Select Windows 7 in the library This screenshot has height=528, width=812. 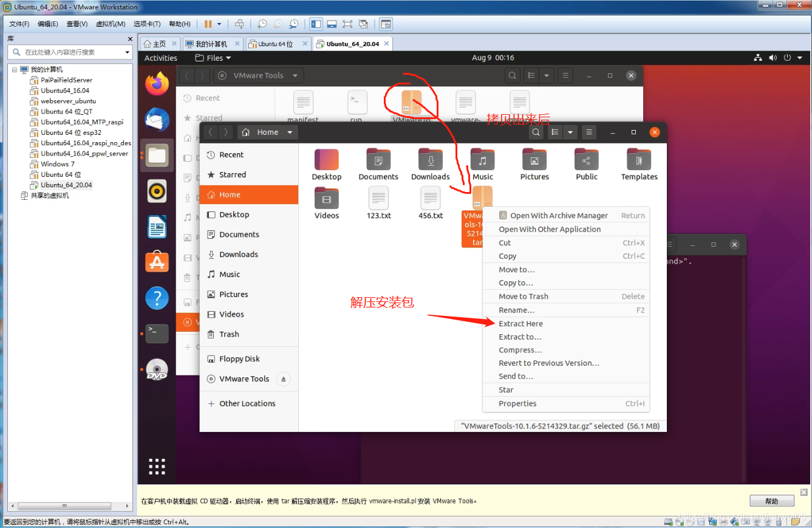(58, 164)
